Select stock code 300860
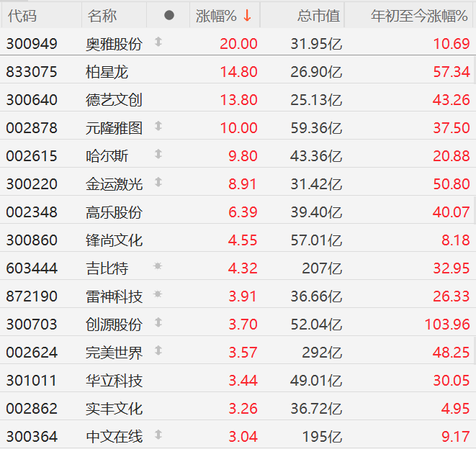 [32, 240]
